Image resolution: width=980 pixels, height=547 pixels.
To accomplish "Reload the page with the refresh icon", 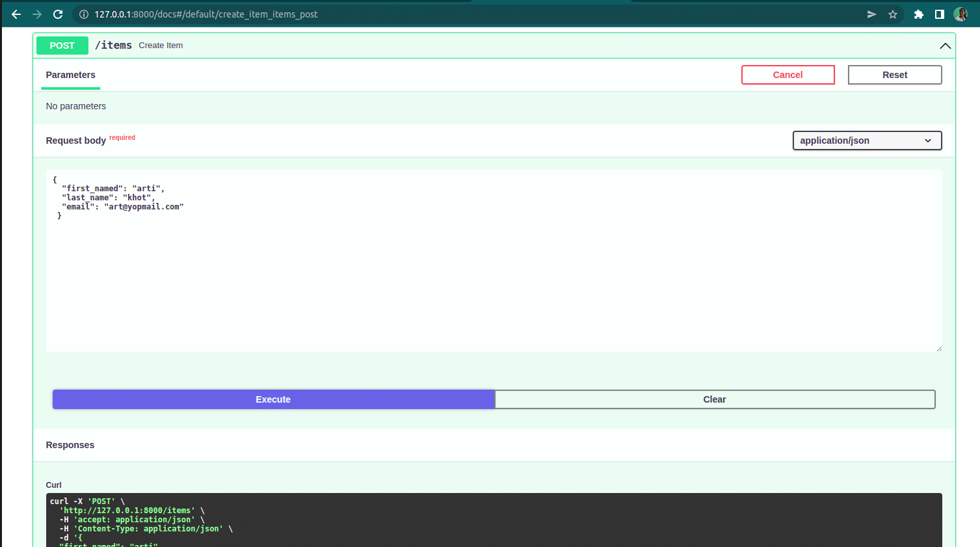I will pyautogui.click(x=58, y=14).
